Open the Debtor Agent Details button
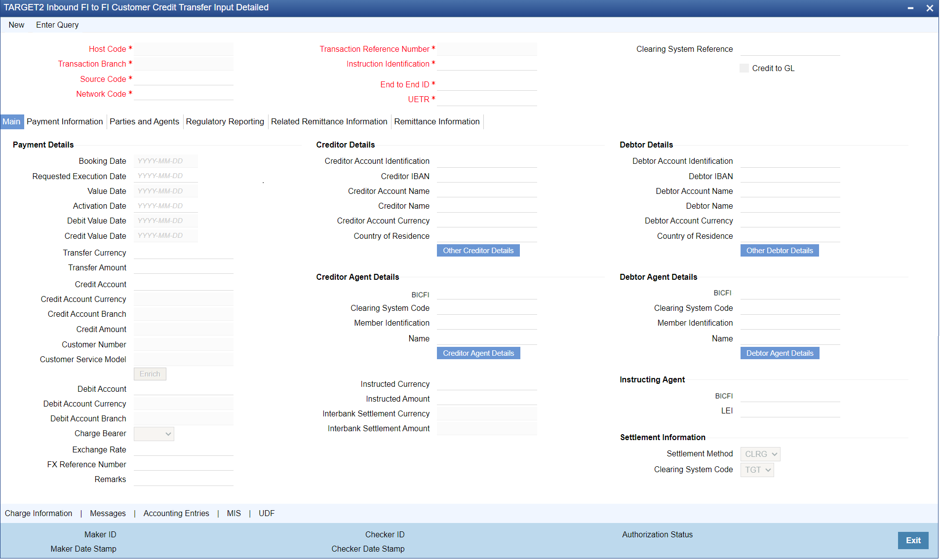 click(x=780, y=353)
